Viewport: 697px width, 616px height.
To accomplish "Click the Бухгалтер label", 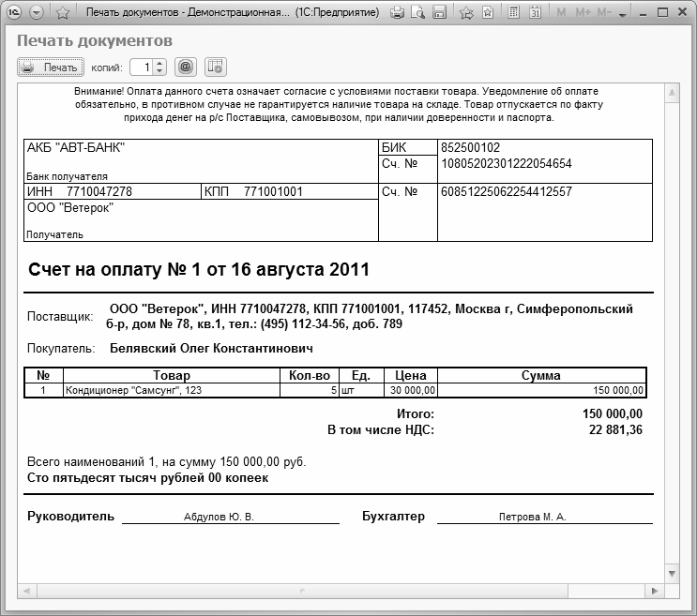I will point(393,516).
